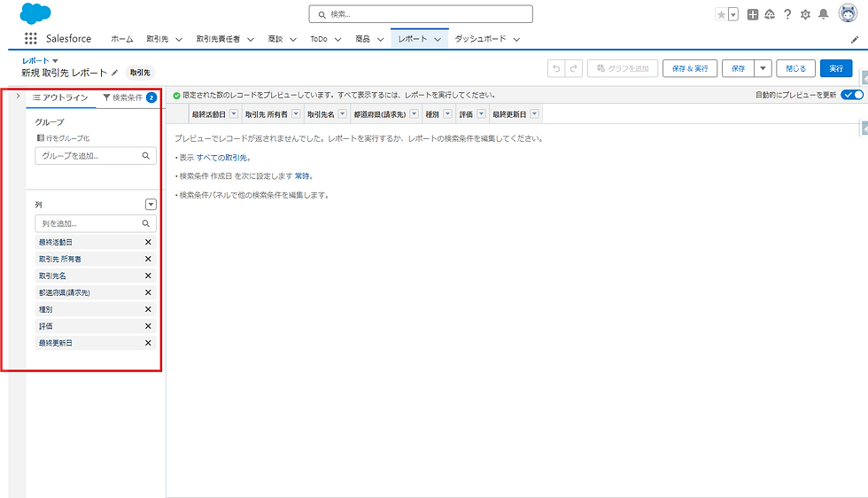
Task: Go to the ホーム tab
Action: (122, 39)
